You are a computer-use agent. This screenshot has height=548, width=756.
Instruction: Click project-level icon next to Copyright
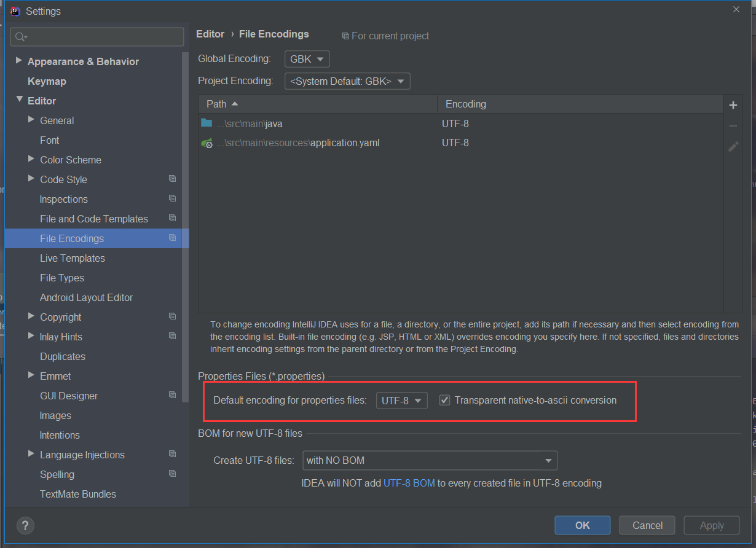(x=172, y=316)
